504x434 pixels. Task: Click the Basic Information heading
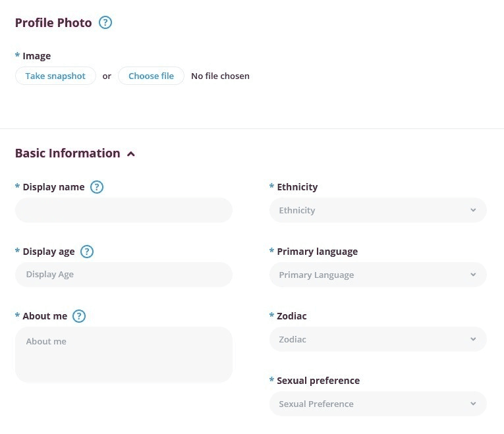click(x=67, y=153)
